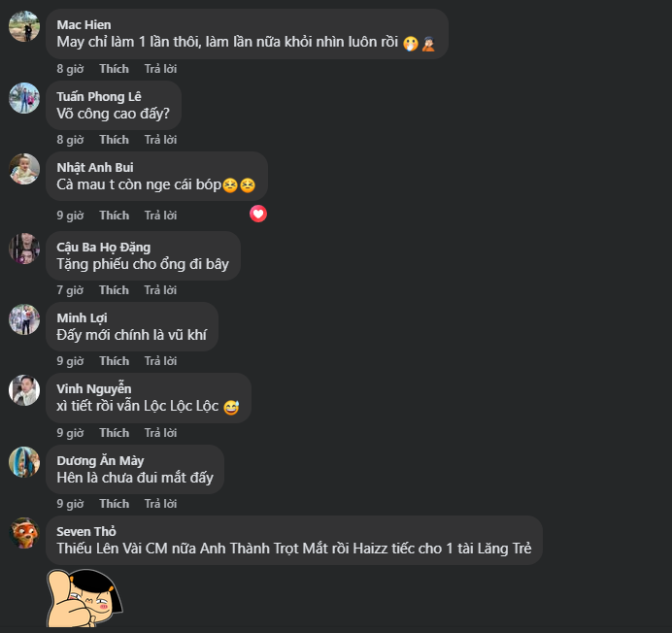The image size is (672, 633).
Task: Click Thích under Cậu Ba Họ Đặng's comment
Action: 114,290
